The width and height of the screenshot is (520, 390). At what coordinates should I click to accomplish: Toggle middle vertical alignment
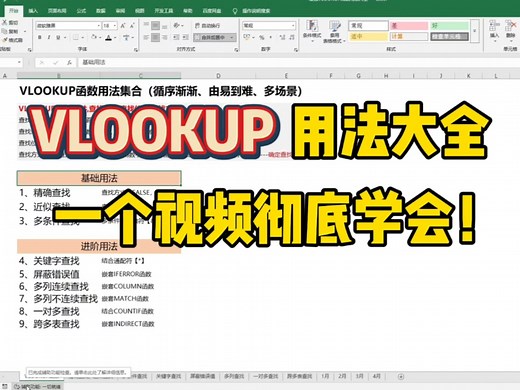(155, 26)
